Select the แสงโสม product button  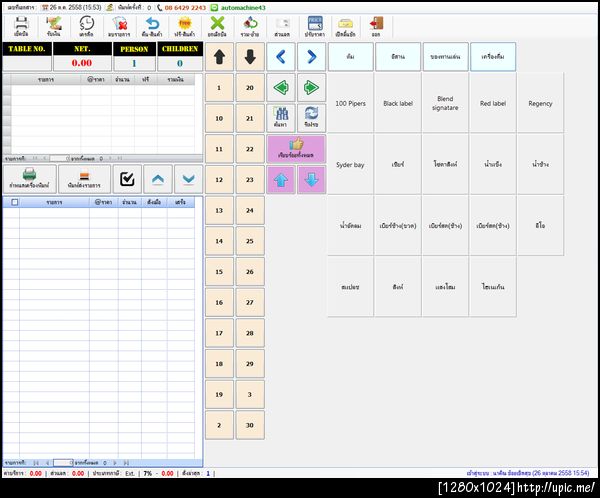445,287
